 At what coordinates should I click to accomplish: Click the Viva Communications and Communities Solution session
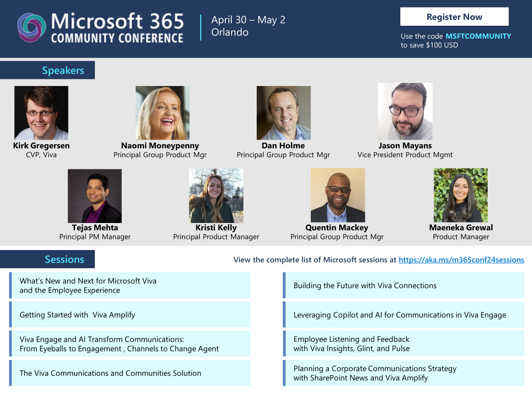130,373
